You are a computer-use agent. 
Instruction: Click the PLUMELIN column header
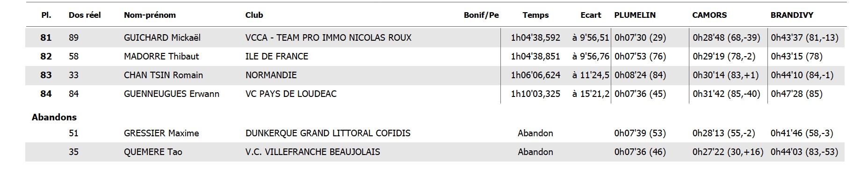(x=635, y=15)
